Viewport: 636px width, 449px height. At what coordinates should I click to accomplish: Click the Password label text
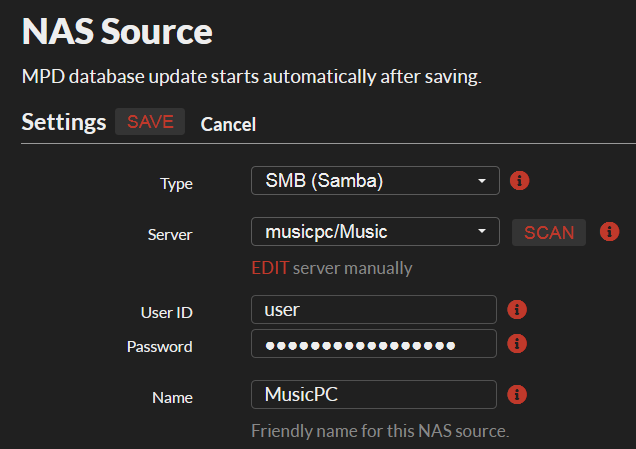coord(160,346)
